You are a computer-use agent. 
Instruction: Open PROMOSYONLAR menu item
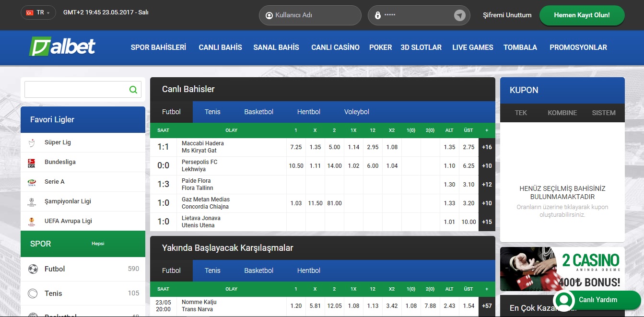click(578, 47)
